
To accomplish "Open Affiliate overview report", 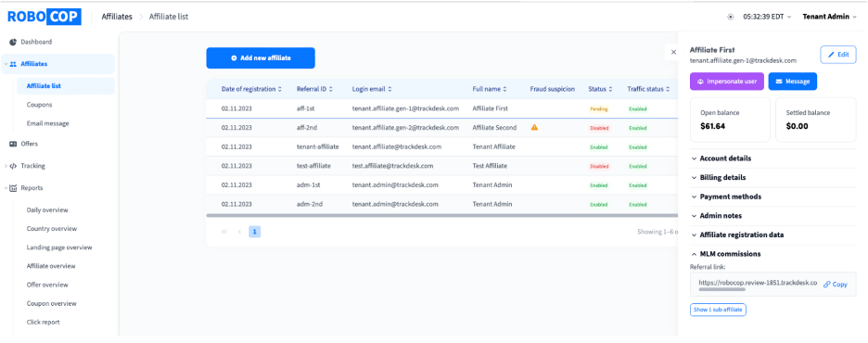I will tap(51, 266).
